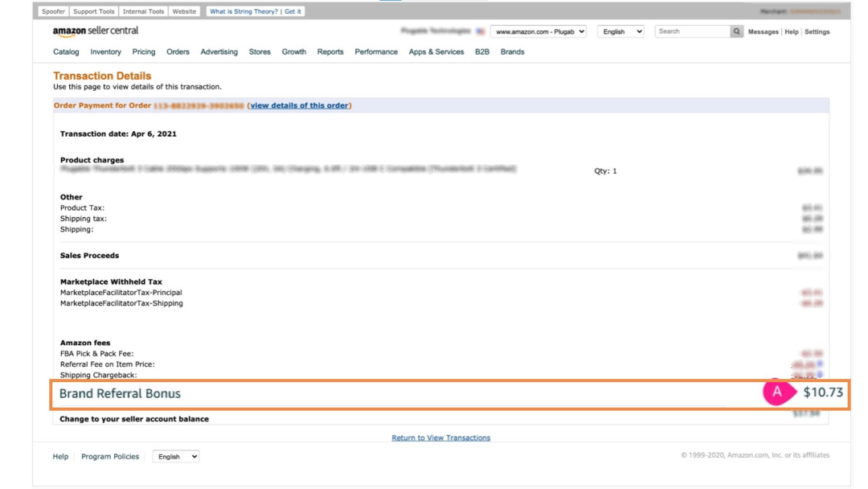Click the Transaction date Apr 6, 2021 text
This screenshot has width=868, height=489.
pyautogui.click(x=118, y=134)
